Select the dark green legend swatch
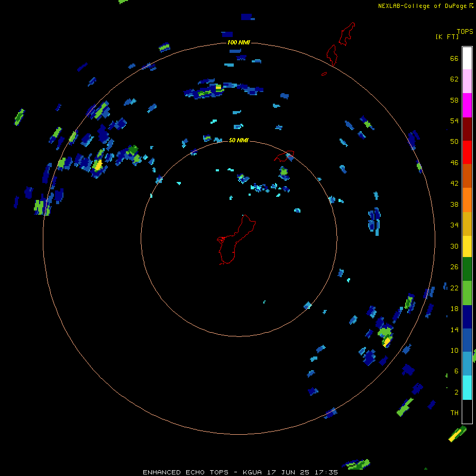 pos(467,269)
